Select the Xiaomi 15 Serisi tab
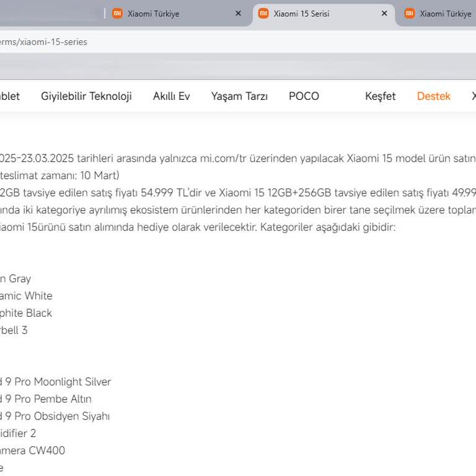This screenshot has width=476, height=476. click(x=324, y=14)
